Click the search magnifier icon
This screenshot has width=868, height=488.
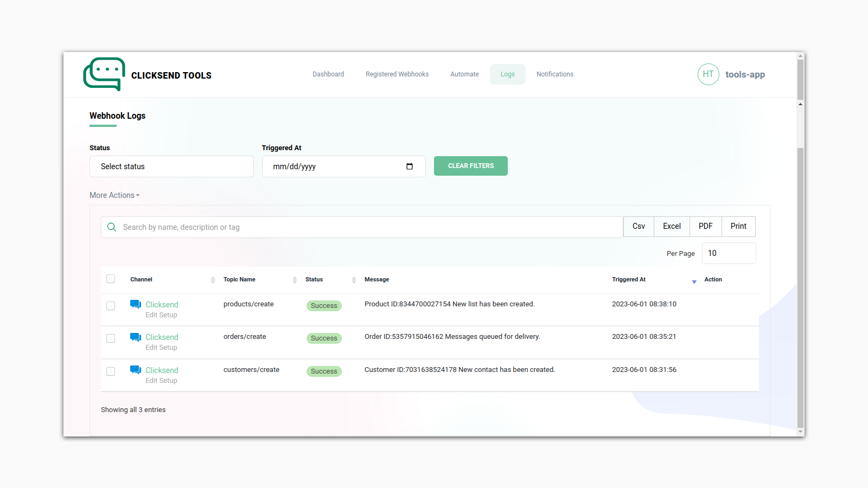coord(112,227)
